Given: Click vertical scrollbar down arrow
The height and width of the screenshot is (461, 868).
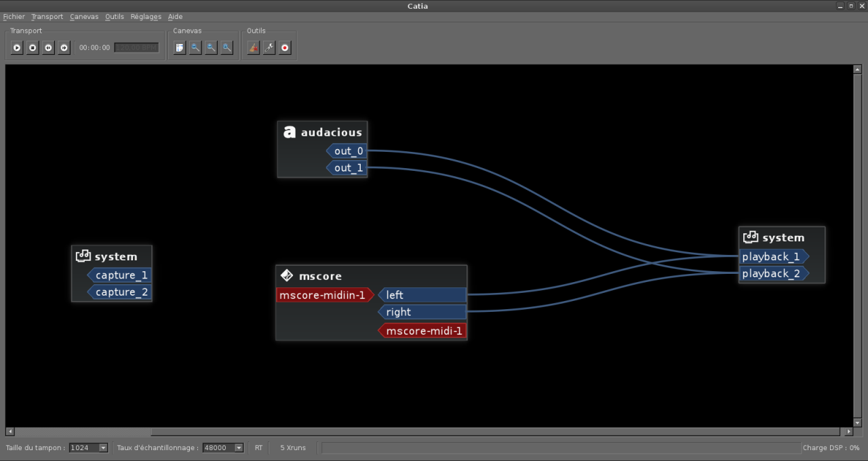Looking at the screenshot, I should (x=857, y=423).
